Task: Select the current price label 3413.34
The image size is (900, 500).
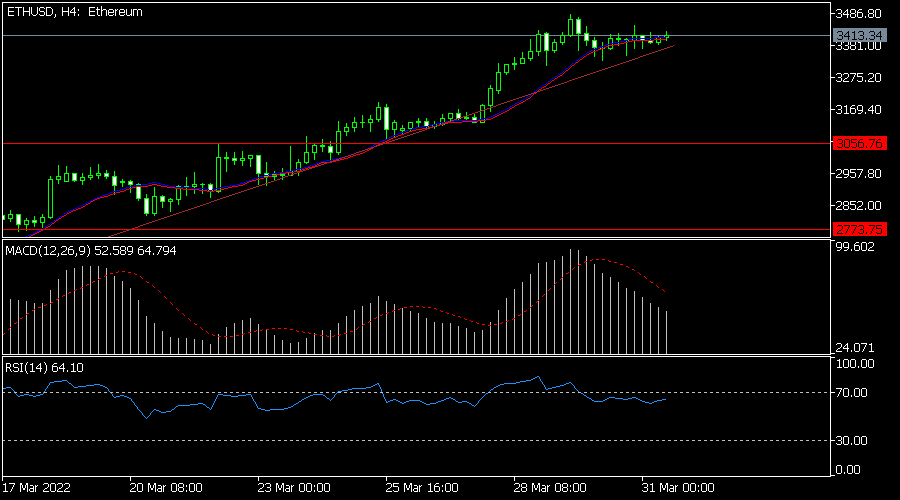Action: tap(859, 36)
